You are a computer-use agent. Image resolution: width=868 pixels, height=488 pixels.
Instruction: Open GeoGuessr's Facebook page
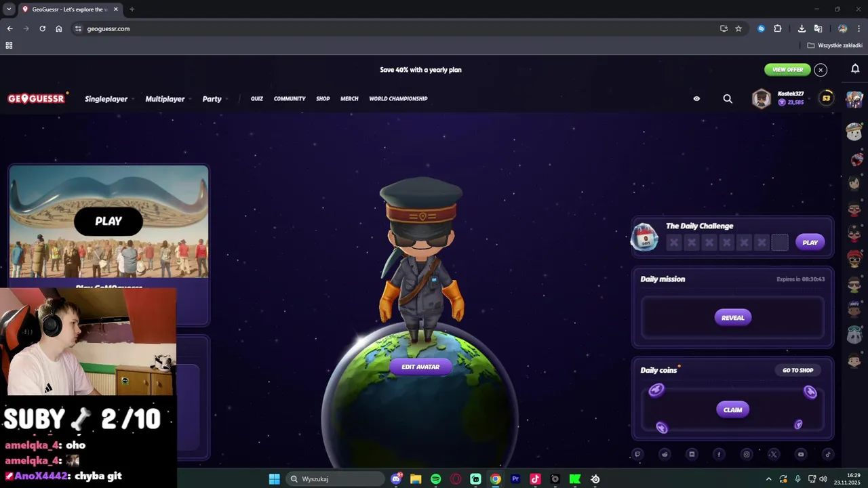tap(719, 454)
